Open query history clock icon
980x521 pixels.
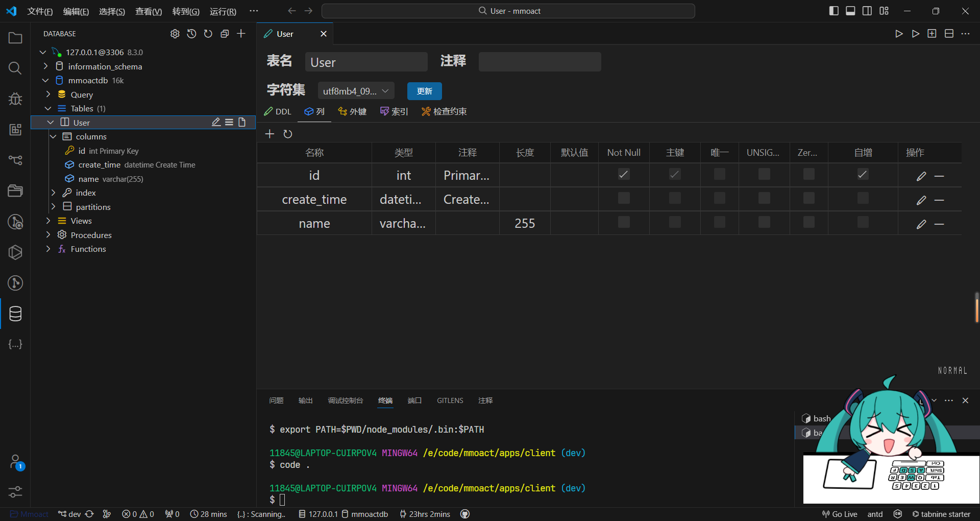coord(191,34)
